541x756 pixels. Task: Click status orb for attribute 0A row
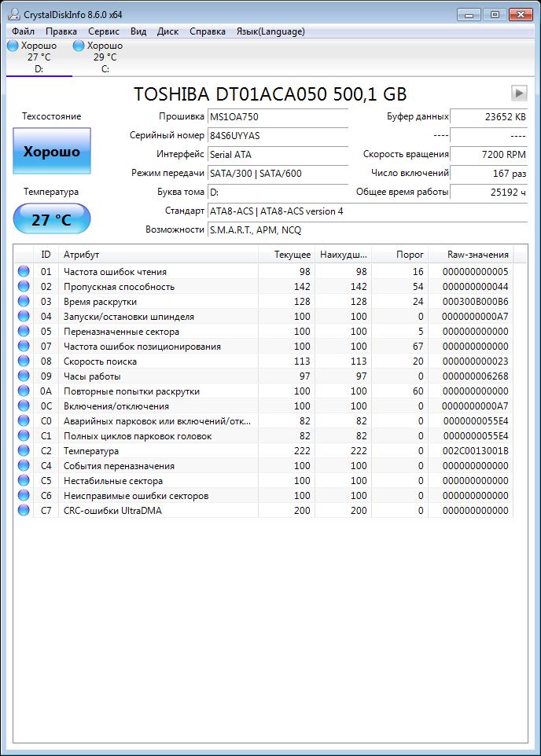click(24, 391)
